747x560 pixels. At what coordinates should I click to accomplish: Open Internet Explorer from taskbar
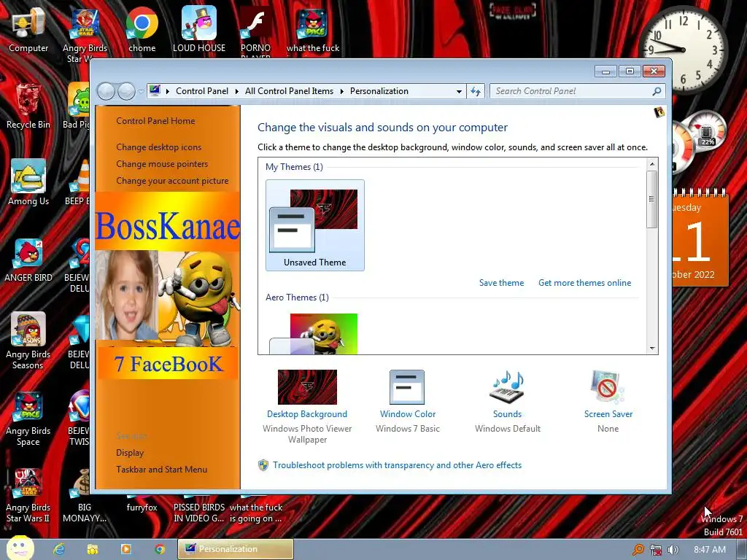(59, 549)
